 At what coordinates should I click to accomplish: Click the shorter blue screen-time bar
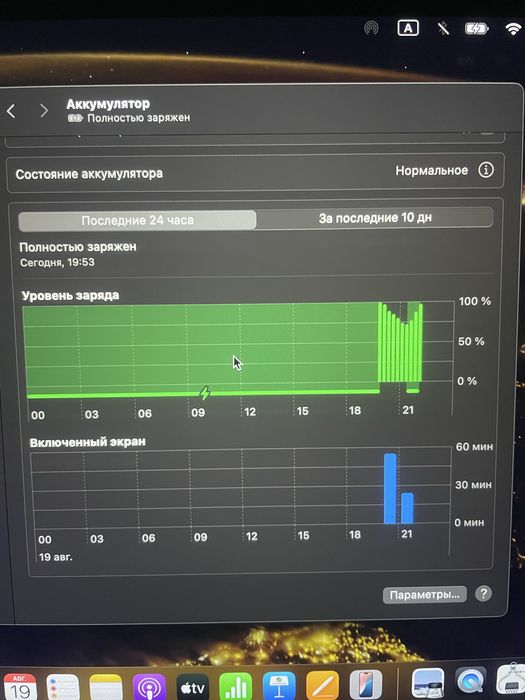tap(407, 508)
